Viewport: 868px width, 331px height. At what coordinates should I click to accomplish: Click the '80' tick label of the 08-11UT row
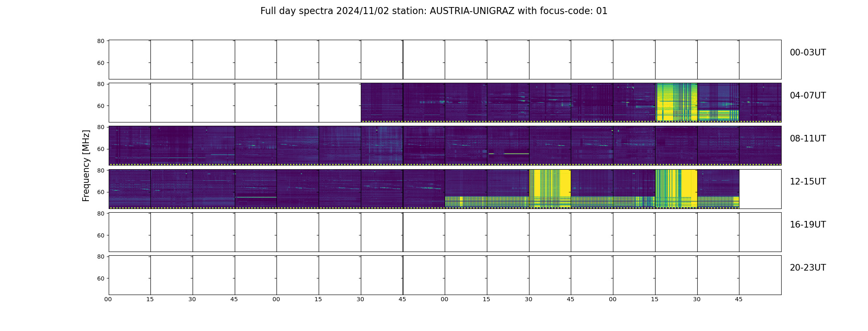[100, 127]
